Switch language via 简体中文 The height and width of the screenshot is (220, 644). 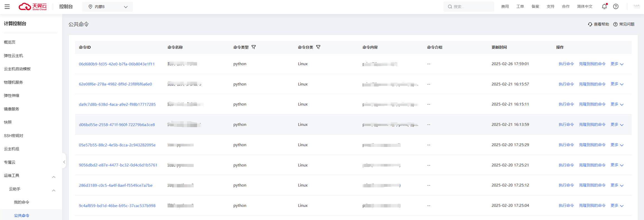click(584, 6)
